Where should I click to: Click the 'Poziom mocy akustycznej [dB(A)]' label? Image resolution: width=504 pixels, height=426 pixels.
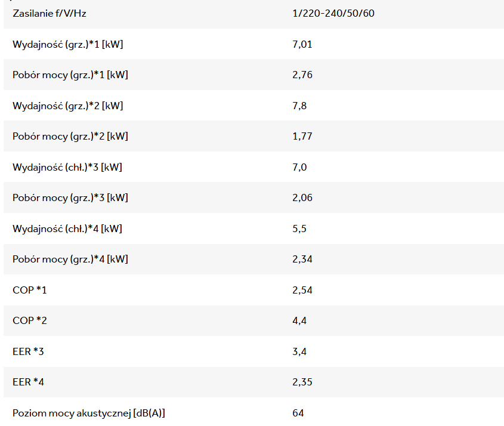[x=89, y=413]
